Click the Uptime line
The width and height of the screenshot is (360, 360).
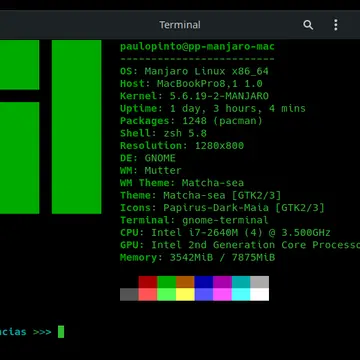213,109
